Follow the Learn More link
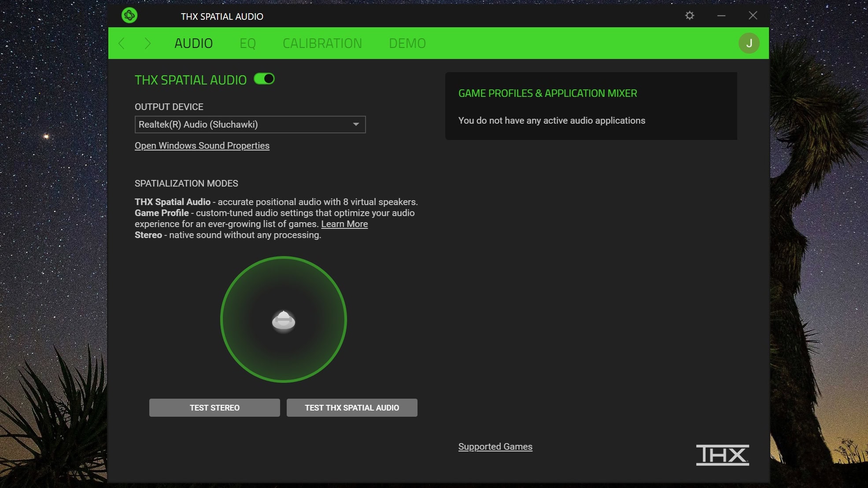The image size is (868, 488). tap(344, 224)
